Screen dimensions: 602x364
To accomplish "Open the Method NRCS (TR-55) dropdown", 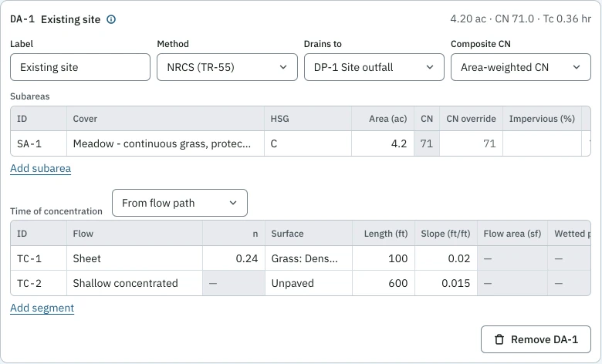I will coord(227,67).
